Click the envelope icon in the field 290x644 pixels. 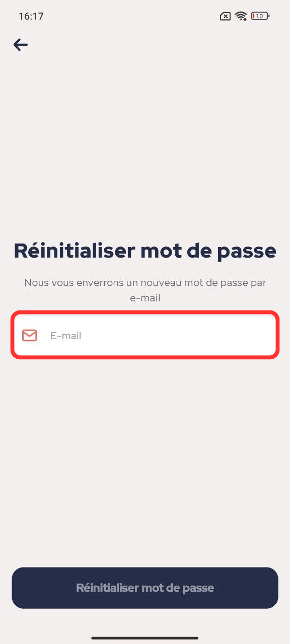pyautogui.click(x=30, y=335)
